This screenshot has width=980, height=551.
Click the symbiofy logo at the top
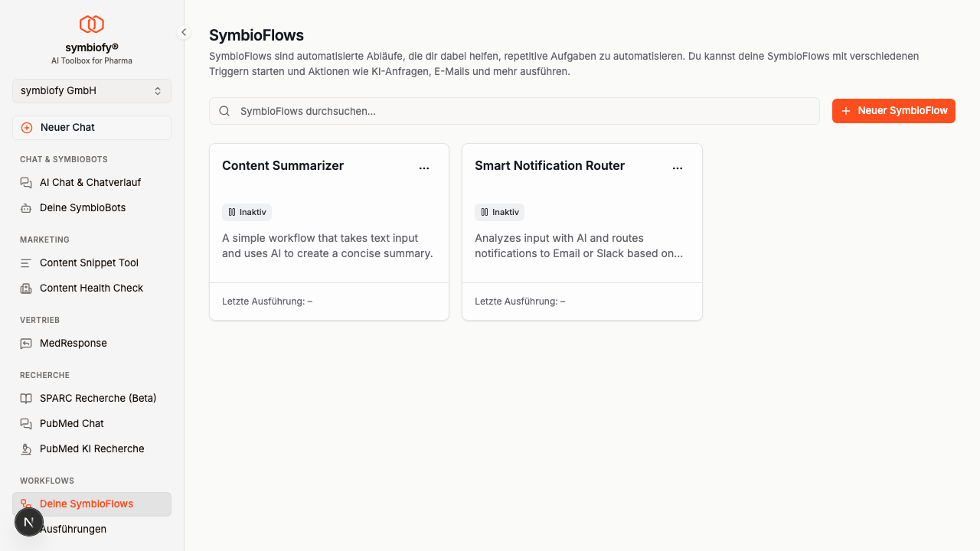point(92,24)
